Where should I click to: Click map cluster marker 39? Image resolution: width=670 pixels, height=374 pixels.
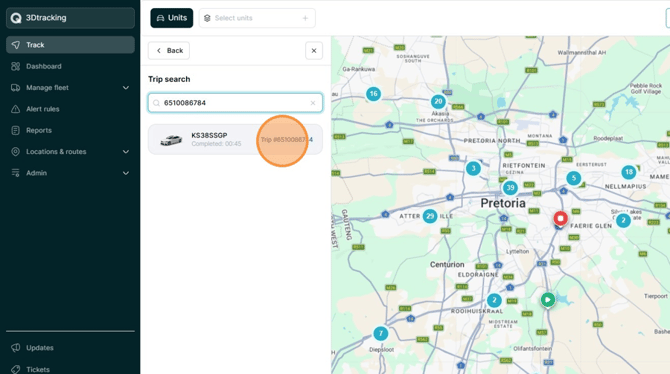point(510,188)
